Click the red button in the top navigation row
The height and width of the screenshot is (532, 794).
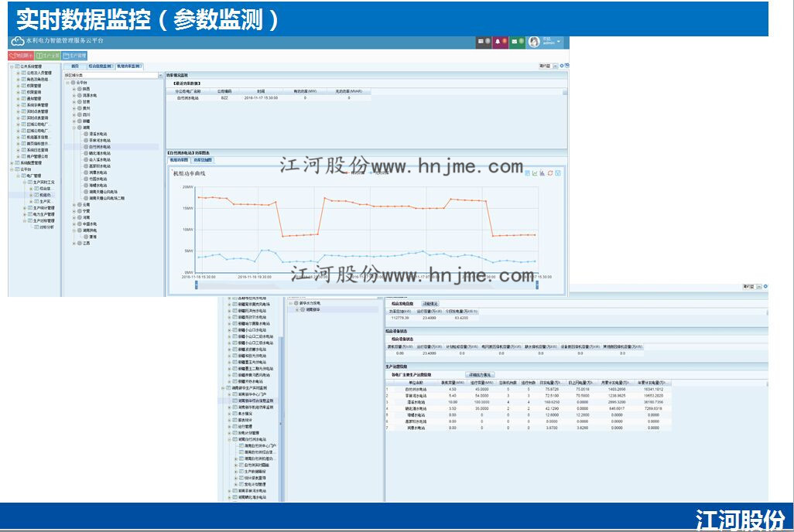point(21,55)
